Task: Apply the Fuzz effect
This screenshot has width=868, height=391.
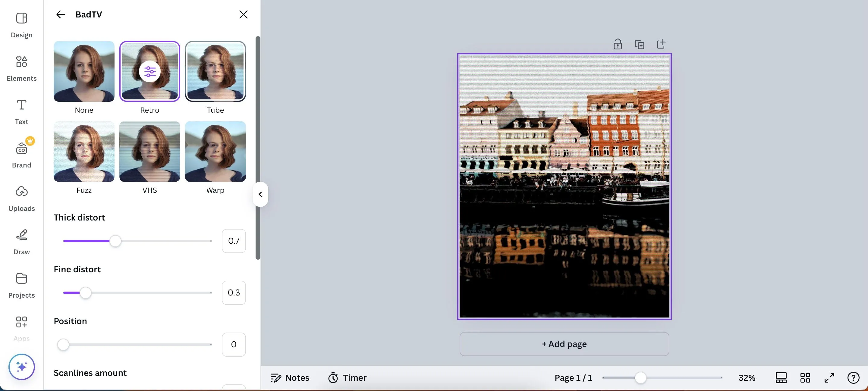Action: [84, 152]
